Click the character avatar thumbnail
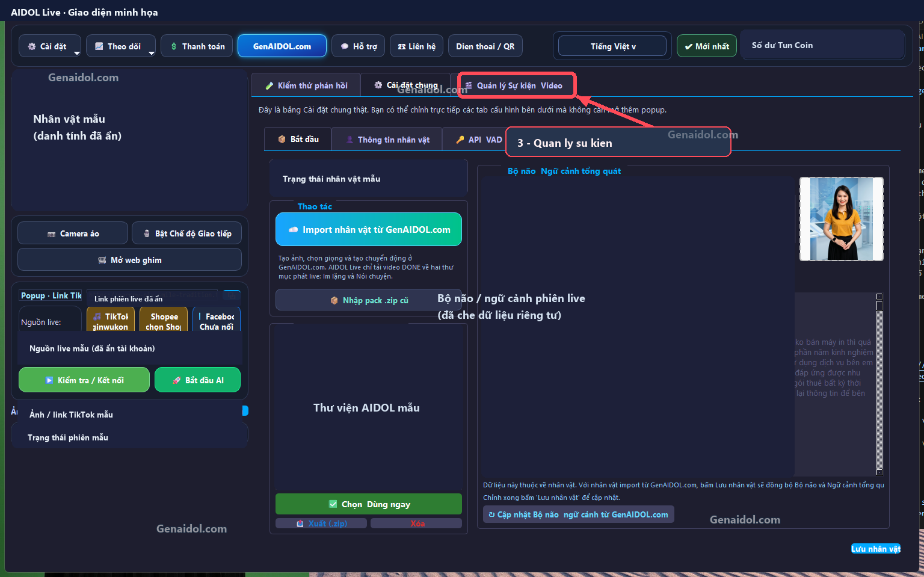 point(841,219)
